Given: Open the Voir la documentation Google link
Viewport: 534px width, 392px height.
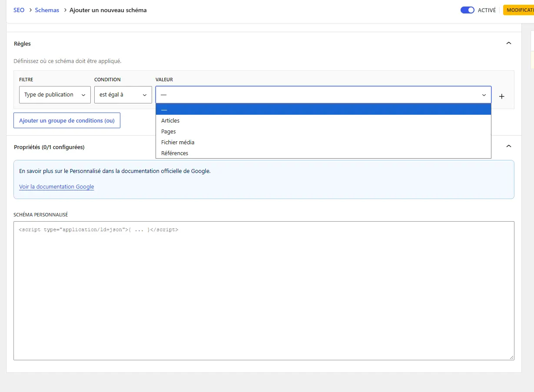Looking at the screenshot, I should click(56, 187).
